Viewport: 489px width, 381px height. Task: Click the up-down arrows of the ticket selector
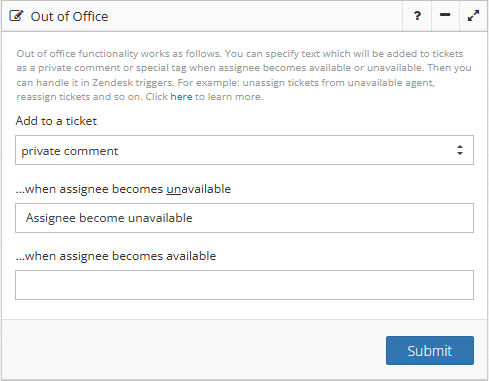point(460,150)
